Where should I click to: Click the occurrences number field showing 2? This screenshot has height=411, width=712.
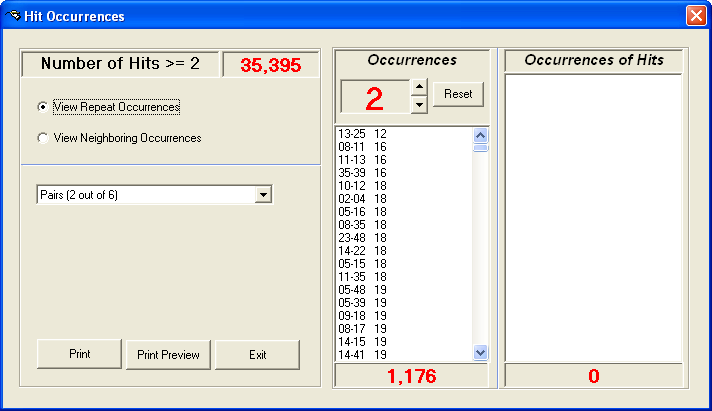375,97
